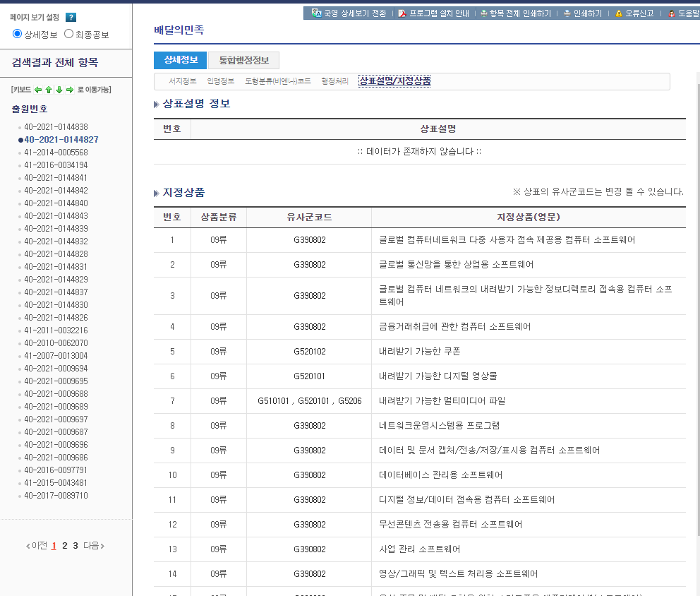This screenshot has height=596, width=700.
Task: Select the 최종공보 radio button
Action: (68, 34)
